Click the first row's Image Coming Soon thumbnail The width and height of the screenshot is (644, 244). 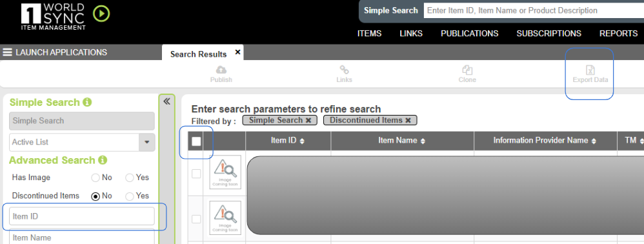tap(225, 172)
